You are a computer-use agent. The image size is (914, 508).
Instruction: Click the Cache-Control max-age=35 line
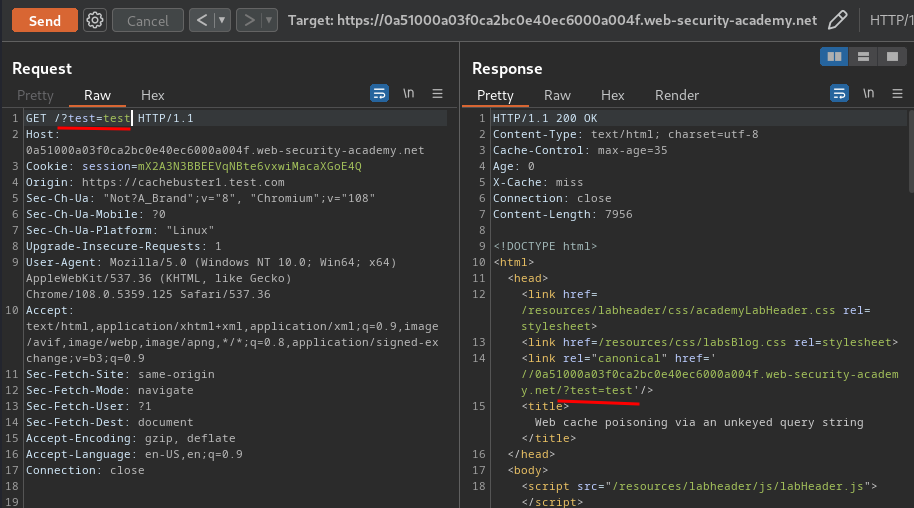pos(580,150)
